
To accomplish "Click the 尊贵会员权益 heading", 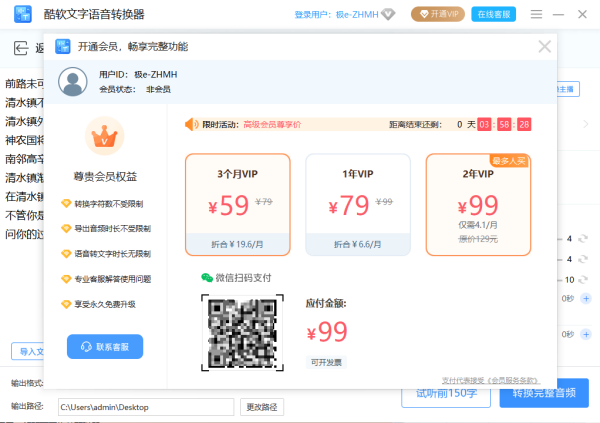I will click(x=105, y=176).
